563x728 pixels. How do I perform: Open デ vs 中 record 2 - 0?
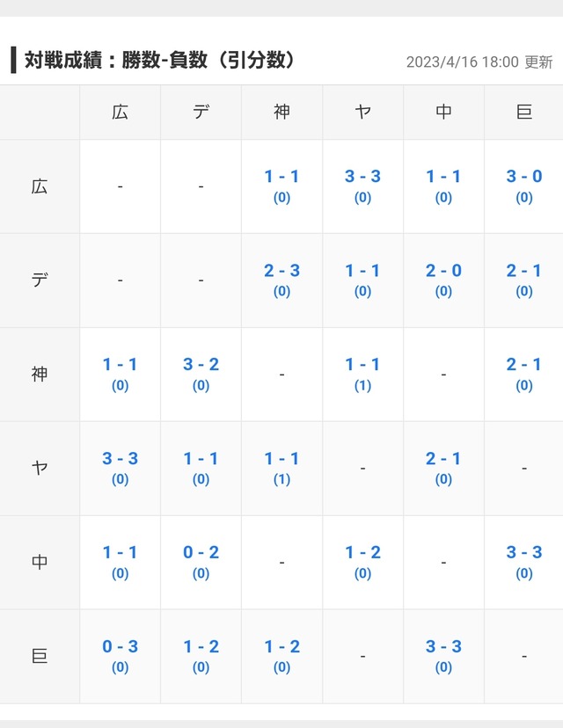tap(443, 280)
